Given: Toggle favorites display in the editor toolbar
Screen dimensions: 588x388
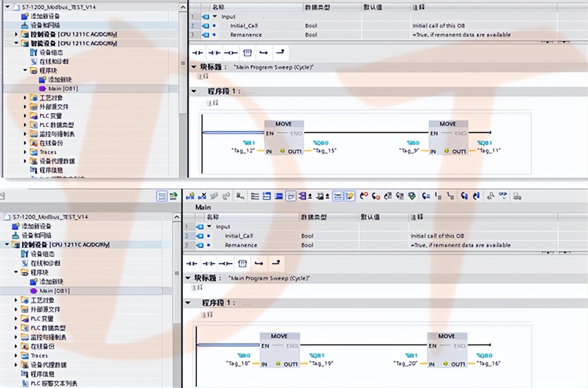Looking at the screenshot, I should click(349, 196).
